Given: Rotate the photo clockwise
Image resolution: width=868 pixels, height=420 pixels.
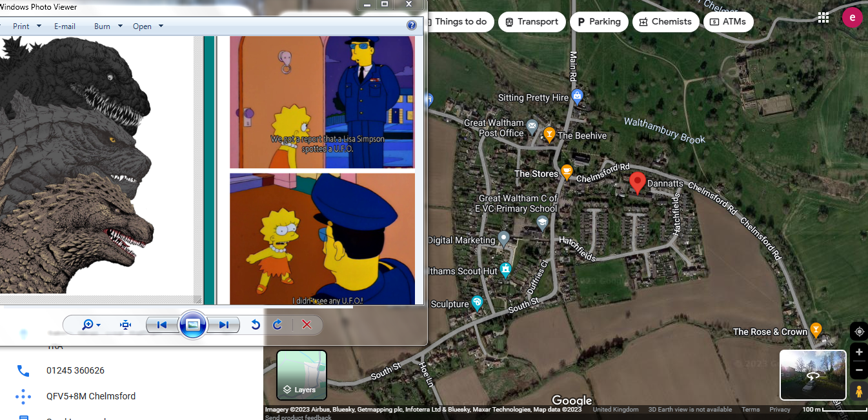Looking at the screenshot, I should (278, 325).
